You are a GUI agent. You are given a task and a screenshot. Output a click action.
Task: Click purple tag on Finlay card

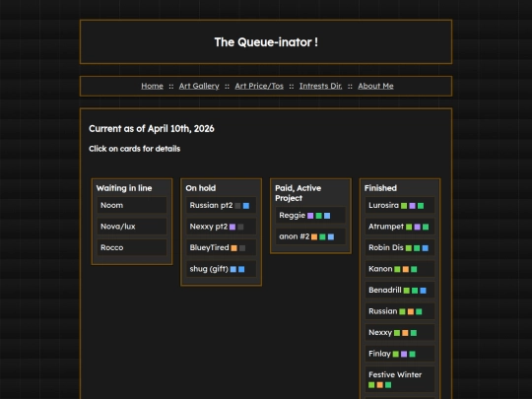(x=404, y=355)
